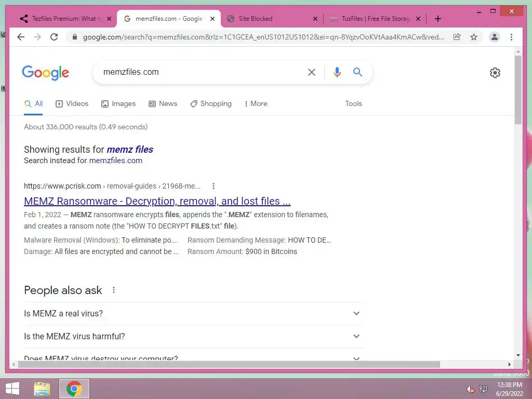This screenshot has width=532, height=399.
Task: Click Chrome icon in taskbar
Action: point(74,389)
